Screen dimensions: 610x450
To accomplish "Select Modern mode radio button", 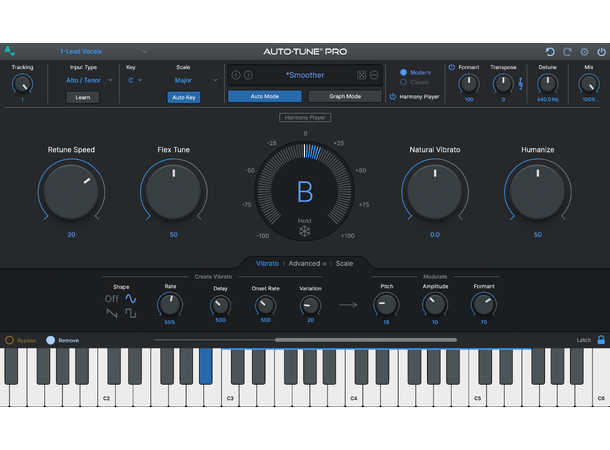I will pos(403,72).
